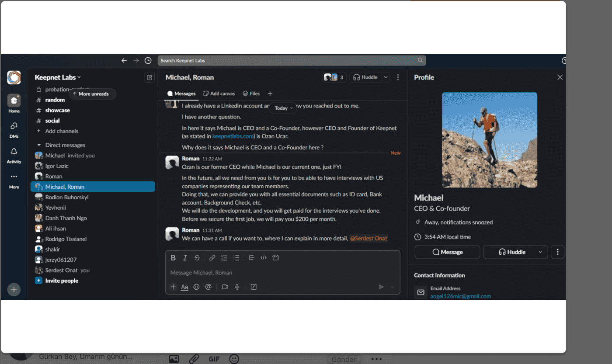The width and height of the screenshot is (612, 364).
Task: Open Michael's direct message
Action: tap(93, 156)
